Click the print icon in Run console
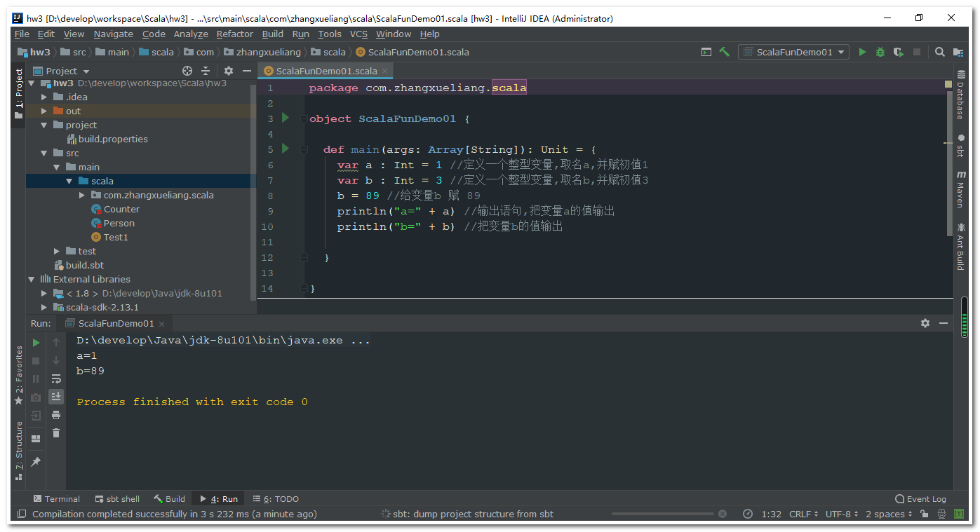Image resolution: width=980 pixels, height=532 pixels. pos(56,415)
